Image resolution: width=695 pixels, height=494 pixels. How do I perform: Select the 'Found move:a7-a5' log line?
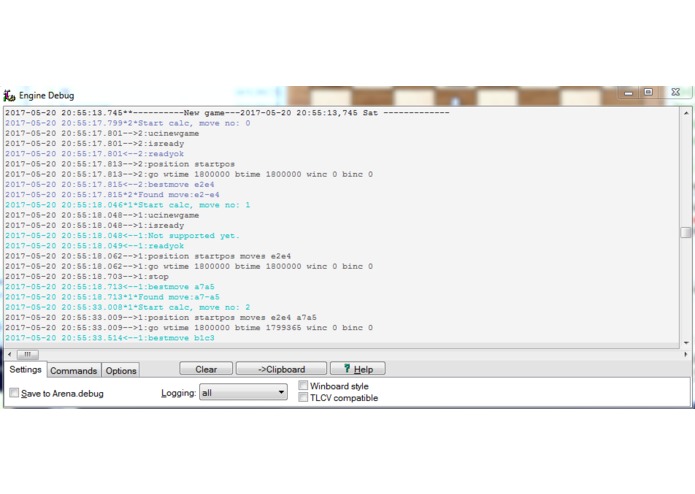pyautogui.click(x=112, y=297)
